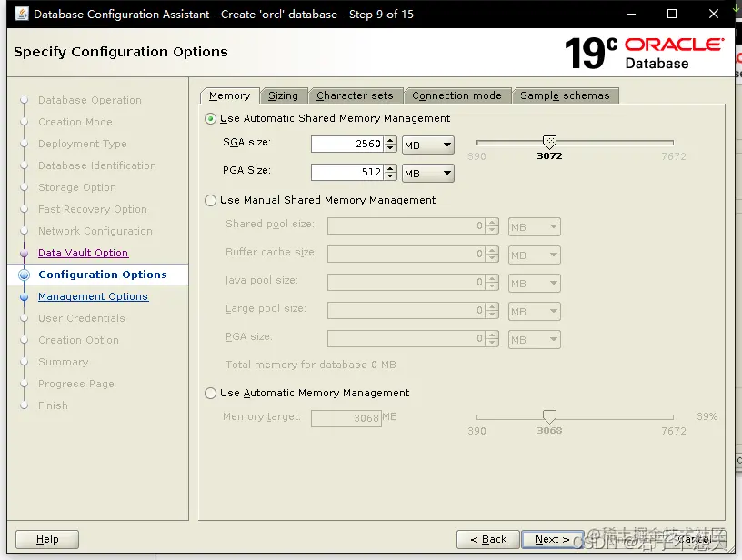Decrease PGA Size with down spinner arrow
The image size is (742, 560).
point(390,176)
